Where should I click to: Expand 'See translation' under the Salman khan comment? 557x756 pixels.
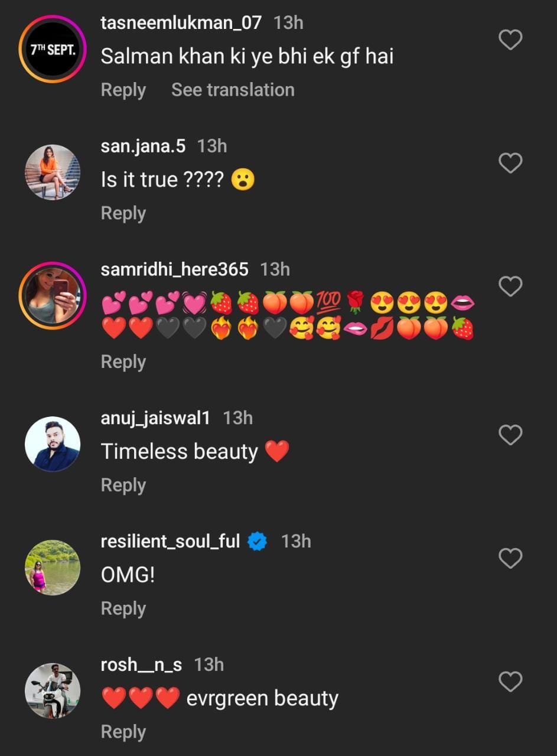click(233, 90)
